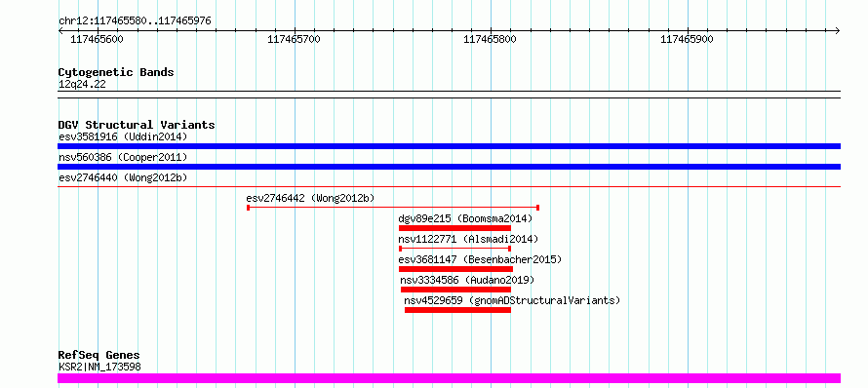Select the nsv560386 (Cooper2011) blue variant bar
This screenshot has width=868, height=388.
(449, 167)
